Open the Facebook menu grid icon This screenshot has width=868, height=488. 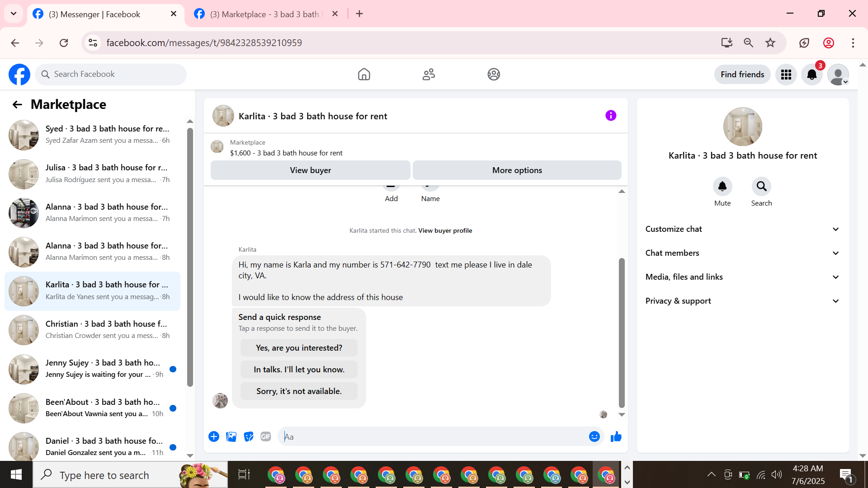[786, 75]
